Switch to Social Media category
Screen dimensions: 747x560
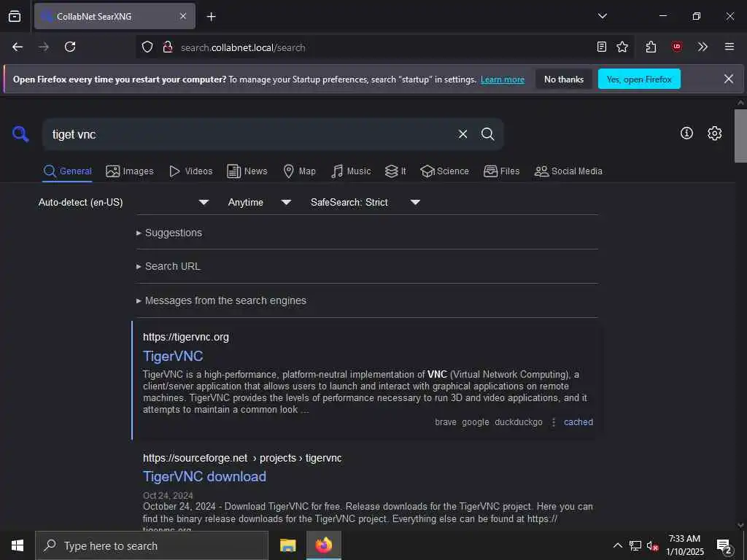pos(568,171)
